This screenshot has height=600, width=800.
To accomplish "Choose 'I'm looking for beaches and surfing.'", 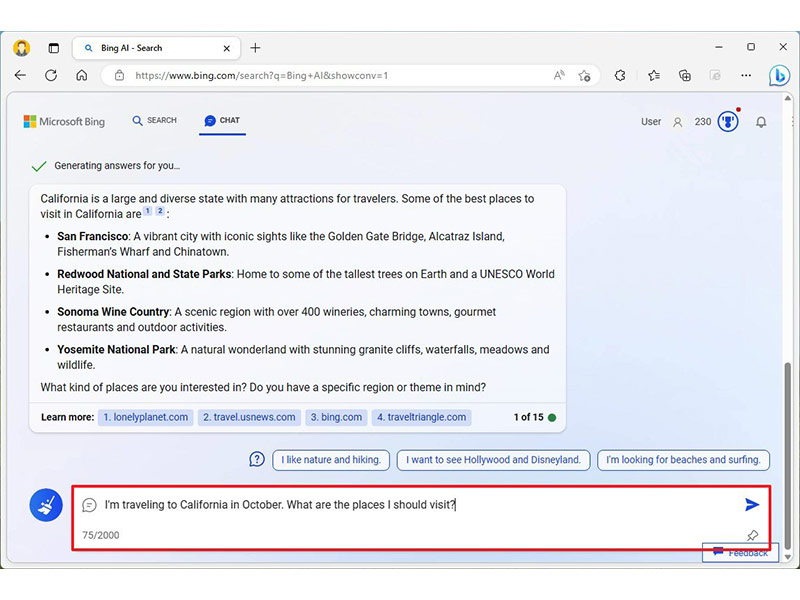I will pos(683,460).
